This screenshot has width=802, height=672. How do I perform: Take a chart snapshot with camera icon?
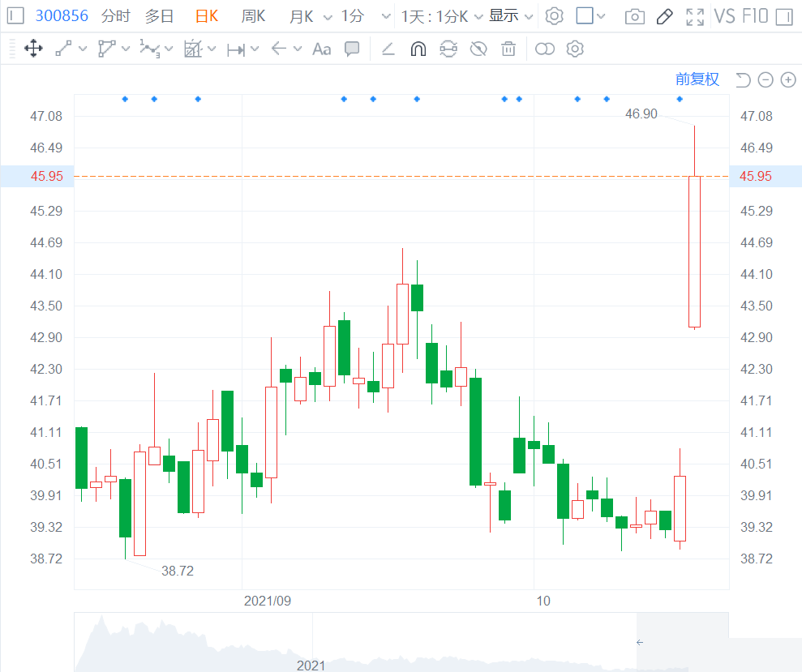click(x=635, y=17)
